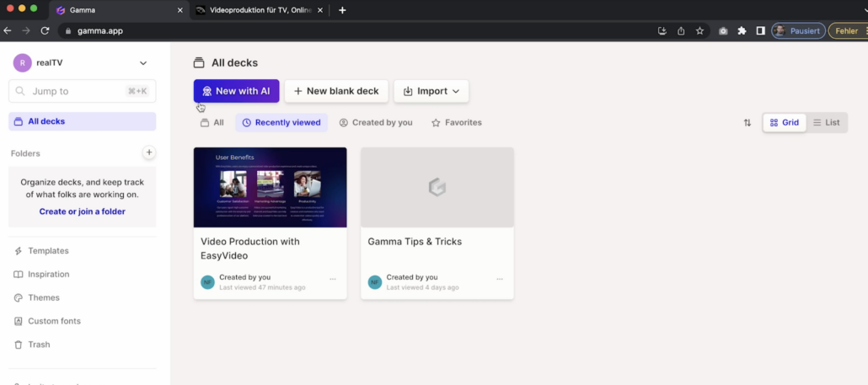The image size is (868, 385).
Task: Click the Trash bin icon
Action: pos(19,344)
